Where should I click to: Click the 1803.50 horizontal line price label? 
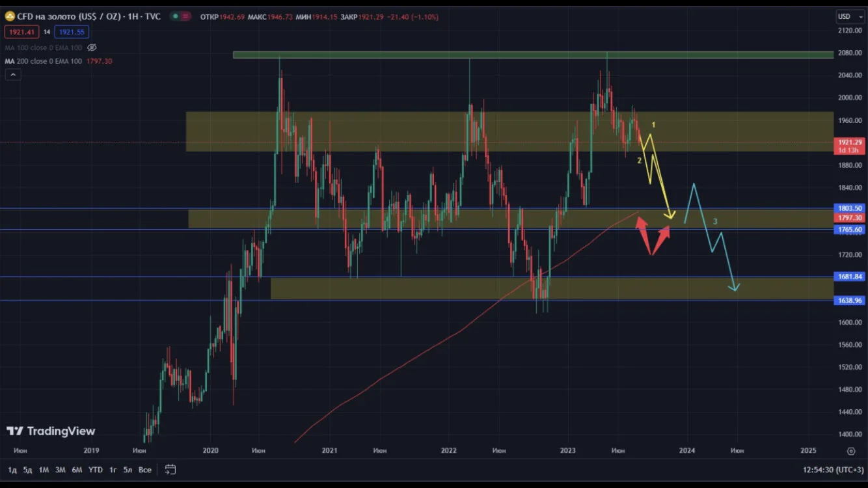[x=850, y=209]
